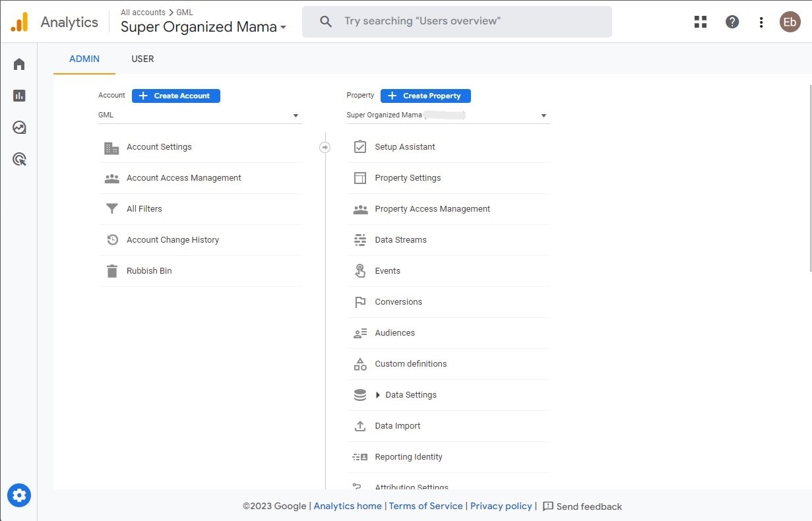The width and height of the screenshot is (812, 521).
Task: Click the Reporting Identity icon
Action: [x=360, y=457]
